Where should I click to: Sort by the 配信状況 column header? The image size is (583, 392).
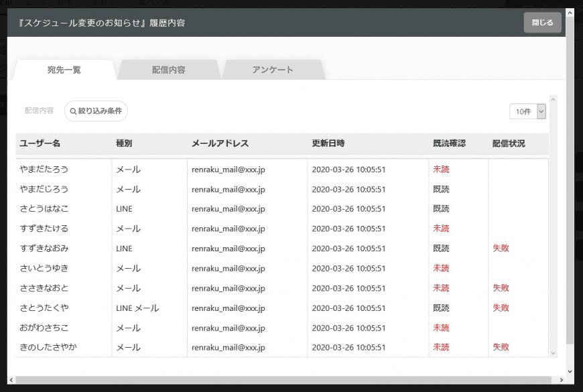pos(509,143)
